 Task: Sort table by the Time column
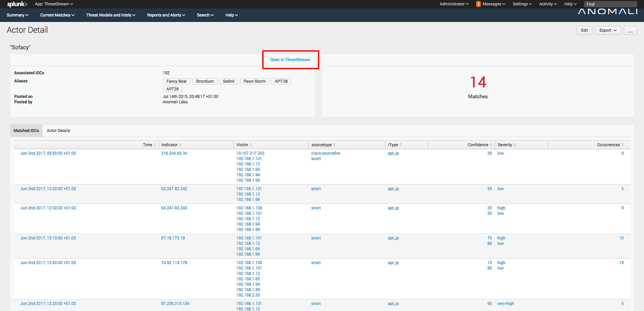[149, 145]
